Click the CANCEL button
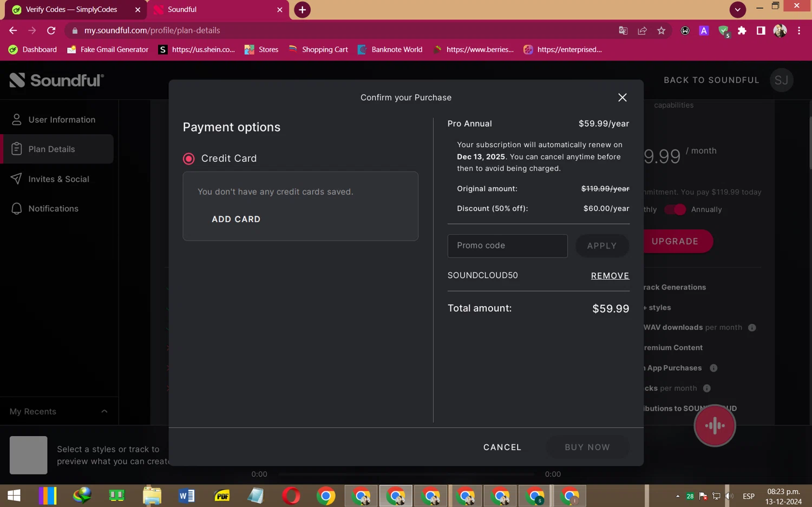The width and height of the screenshot is (812, 507). tap(502, 447)
